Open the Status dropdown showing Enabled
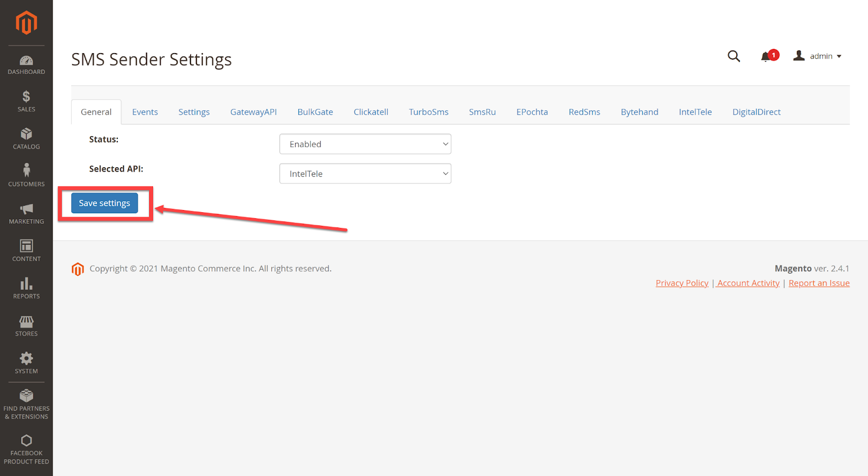This screenshot has width=868, height=476. (x=365, y=144)
